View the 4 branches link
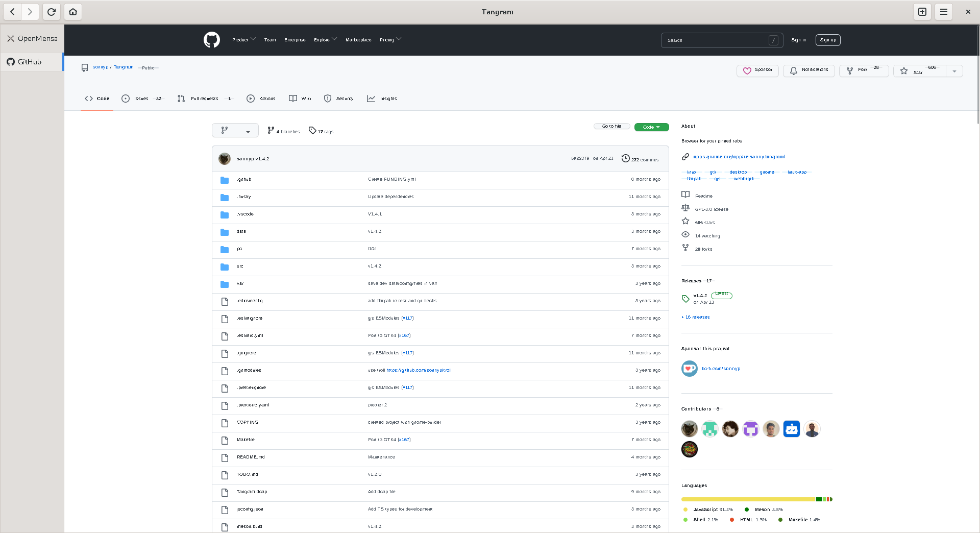980x533 pixels. tap(284, 131)
